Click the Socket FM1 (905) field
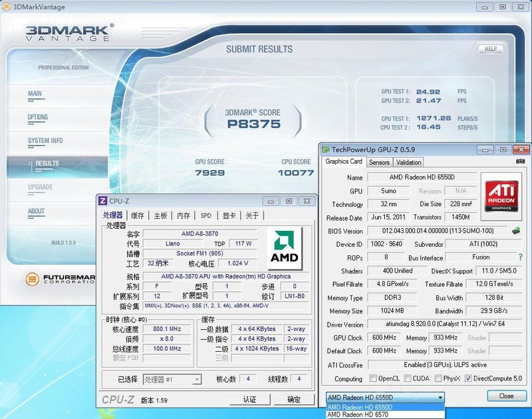This screenshot has width=532, height=419. point(200,253)
